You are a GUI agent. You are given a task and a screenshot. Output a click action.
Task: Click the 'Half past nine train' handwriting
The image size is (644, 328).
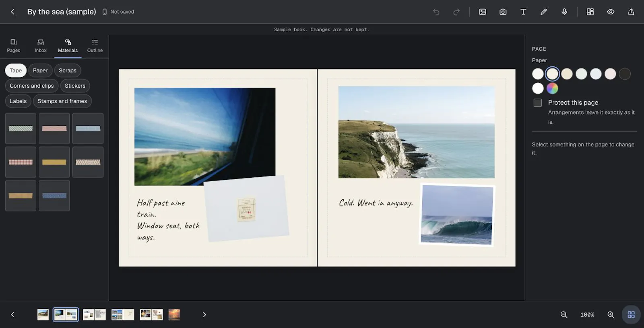pos(161,208)
